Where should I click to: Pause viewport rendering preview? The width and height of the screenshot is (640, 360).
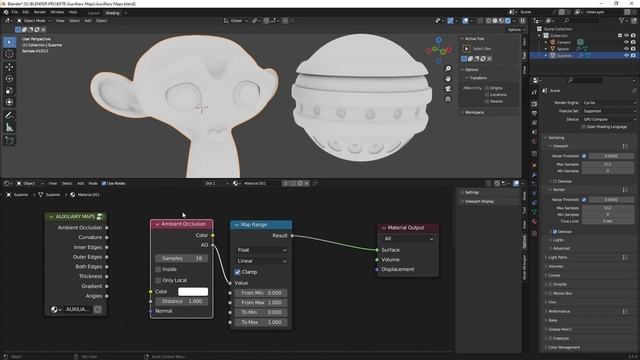522,20
